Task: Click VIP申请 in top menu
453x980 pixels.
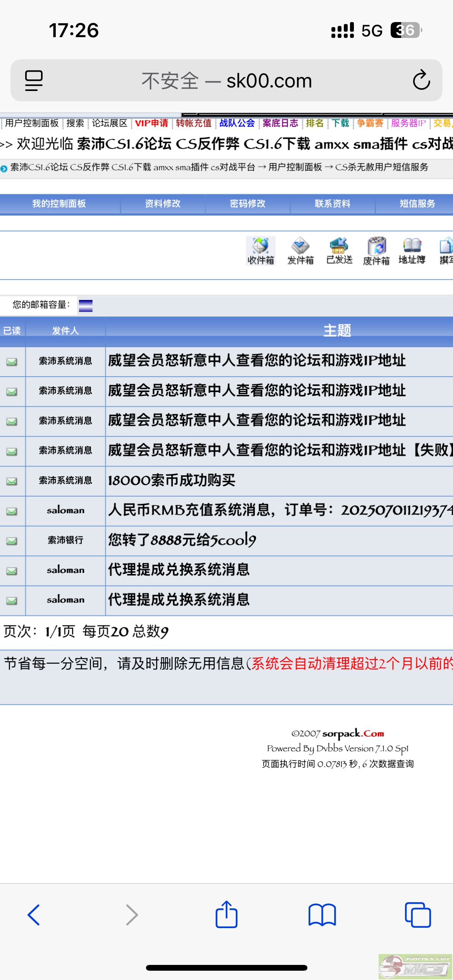Action: [151, 123]
